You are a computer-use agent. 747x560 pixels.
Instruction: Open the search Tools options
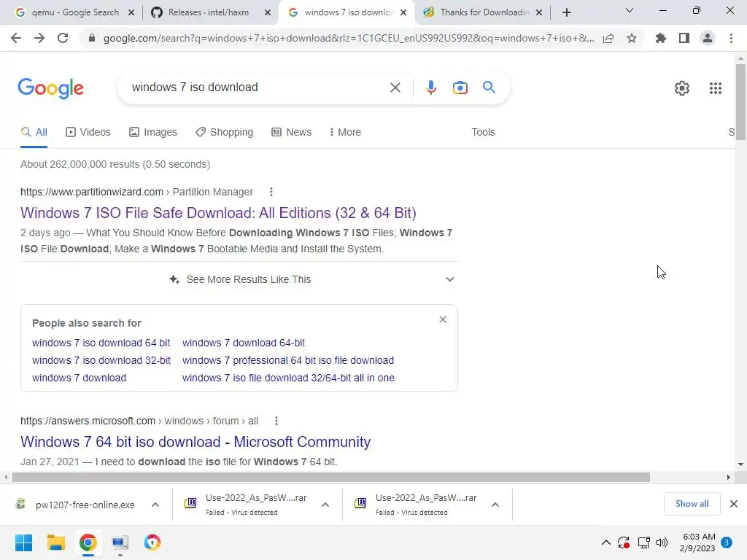click(x=483, y=133)
